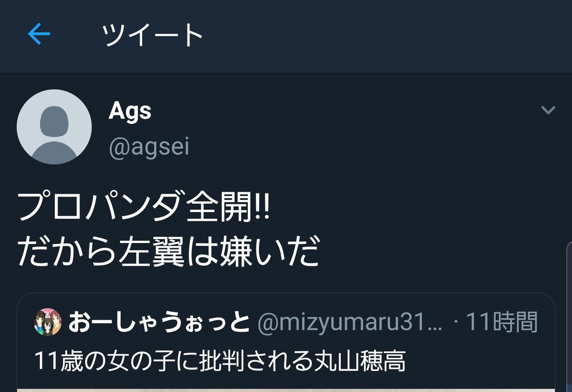Tap the word 丸山穂高 in quoted tweet
572x392 pixels.
click(361, 362)
